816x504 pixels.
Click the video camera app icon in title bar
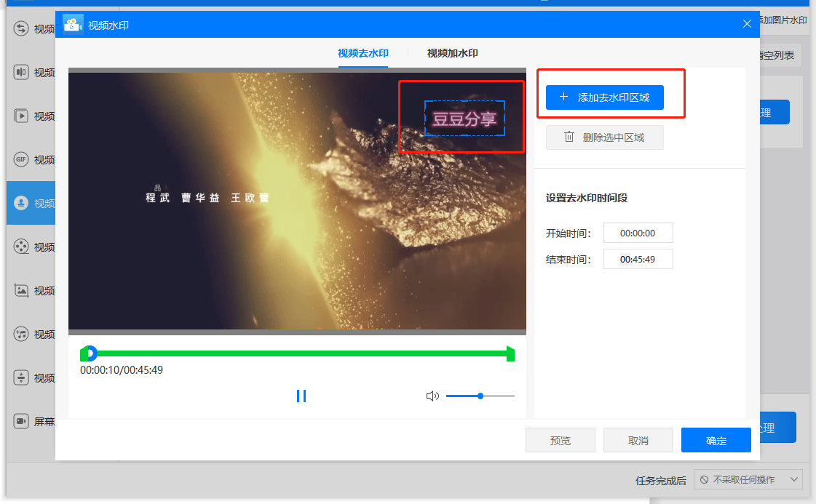pos(73,25)
